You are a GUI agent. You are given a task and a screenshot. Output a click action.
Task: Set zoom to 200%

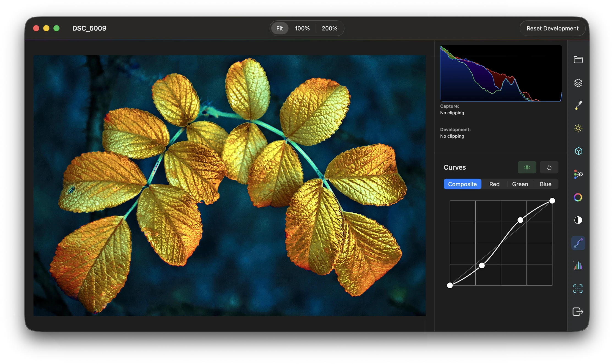click(x=329, y=28)
